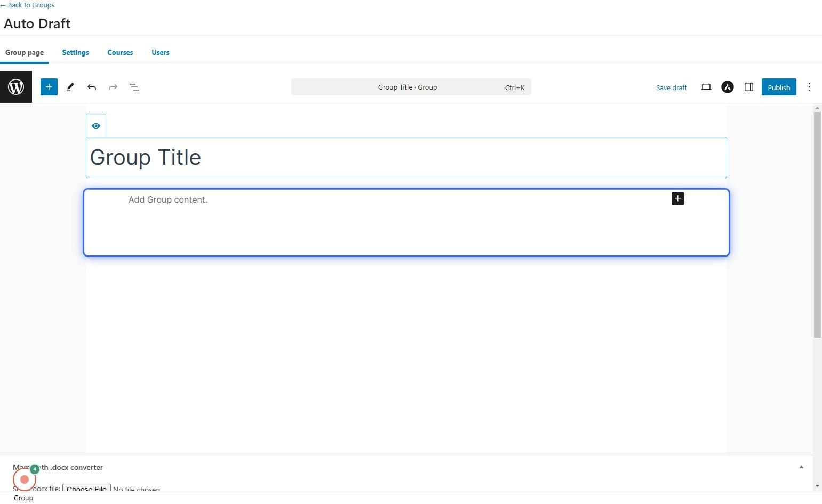Select the pencil Tools icon

[70, 87]
